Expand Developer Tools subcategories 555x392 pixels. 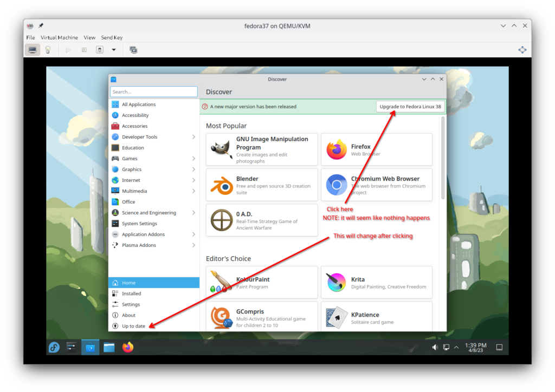click(193, 137)
